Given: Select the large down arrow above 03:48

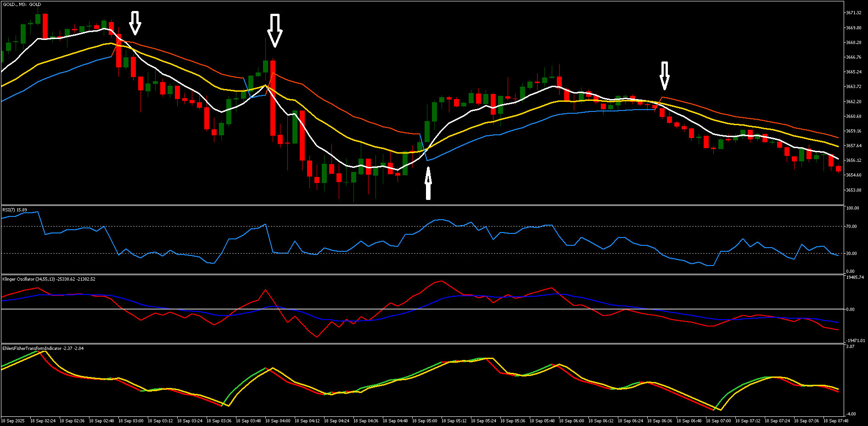Looking at the screenshot, I should click(276, 30).
